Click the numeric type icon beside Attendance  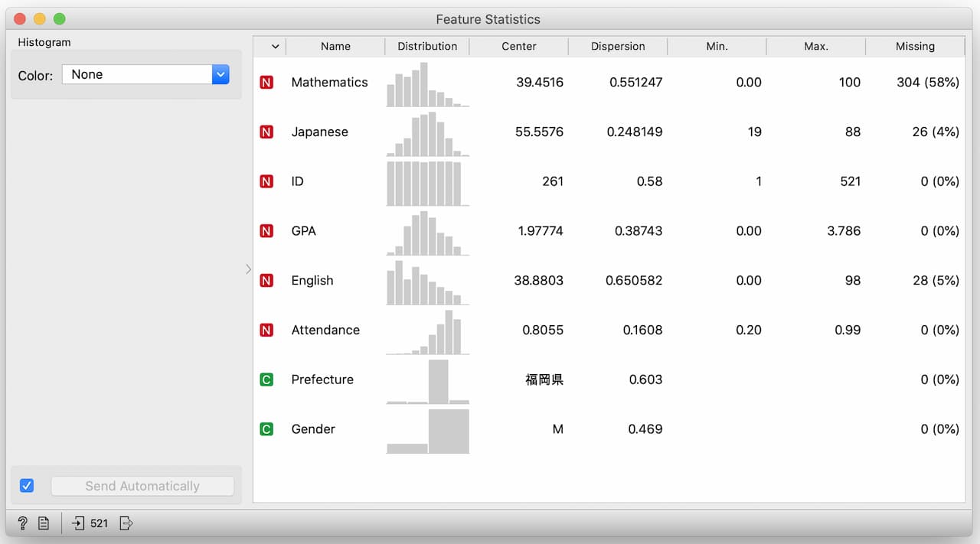(x=266, y=331)
